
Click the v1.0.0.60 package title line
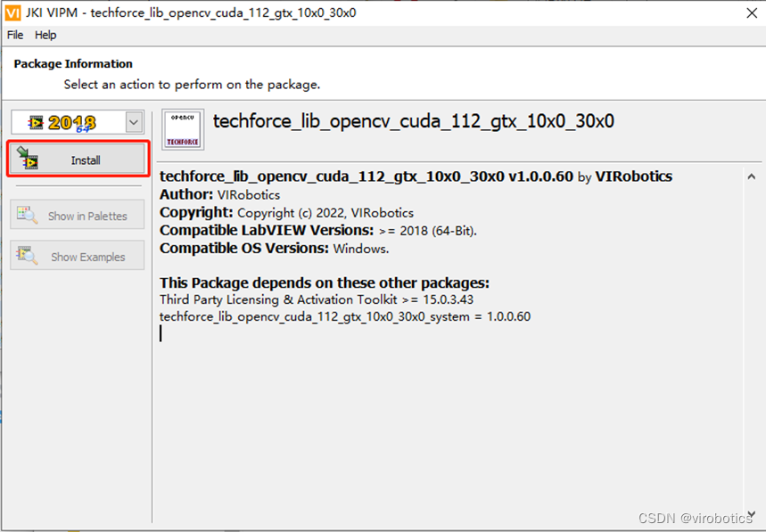416,176
